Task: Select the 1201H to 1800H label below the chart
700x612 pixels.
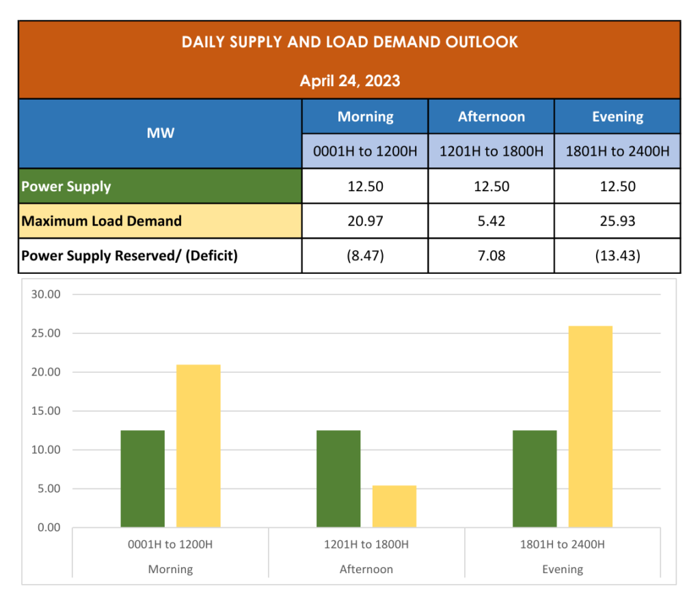Action: (x=366, y=544)
